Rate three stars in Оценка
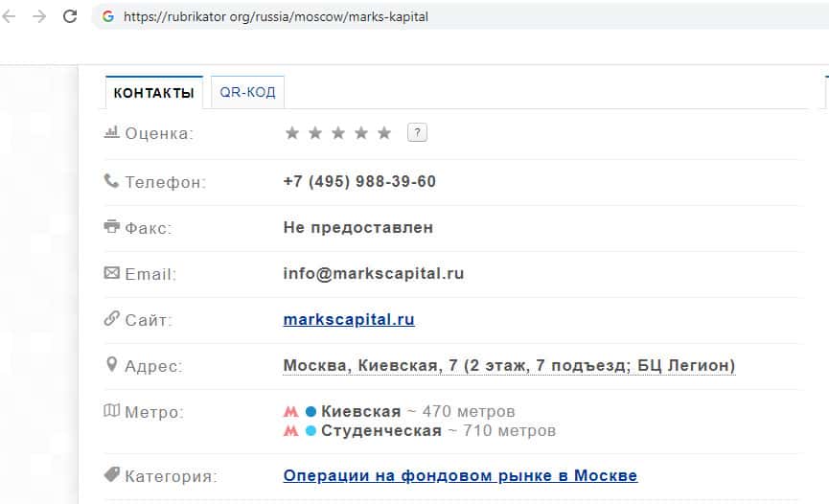 338,133
